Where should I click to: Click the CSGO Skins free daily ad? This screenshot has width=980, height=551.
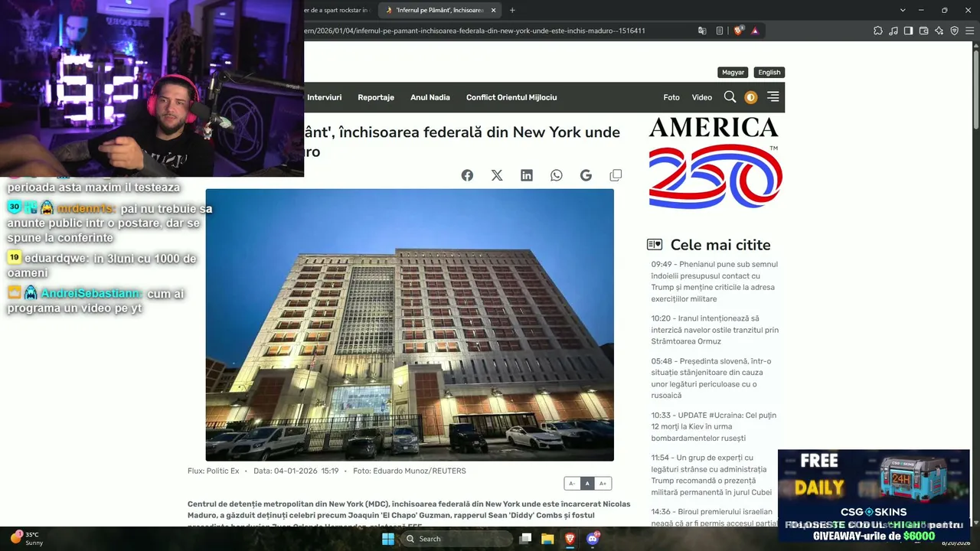coord(874,497)
